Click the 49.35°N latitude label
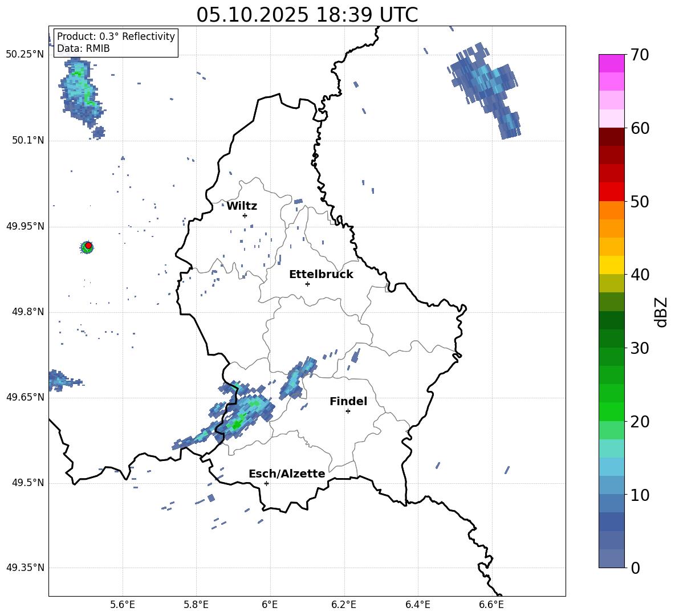This screenshot has width=675, height=616. 25,568
